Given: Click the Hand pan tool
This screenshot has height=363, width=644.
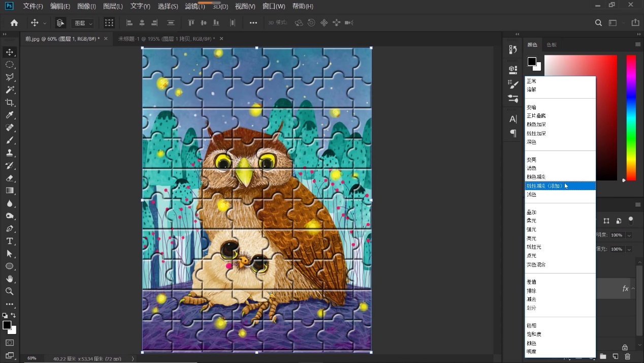Looking at the screenshot, I should pos(9,279).
